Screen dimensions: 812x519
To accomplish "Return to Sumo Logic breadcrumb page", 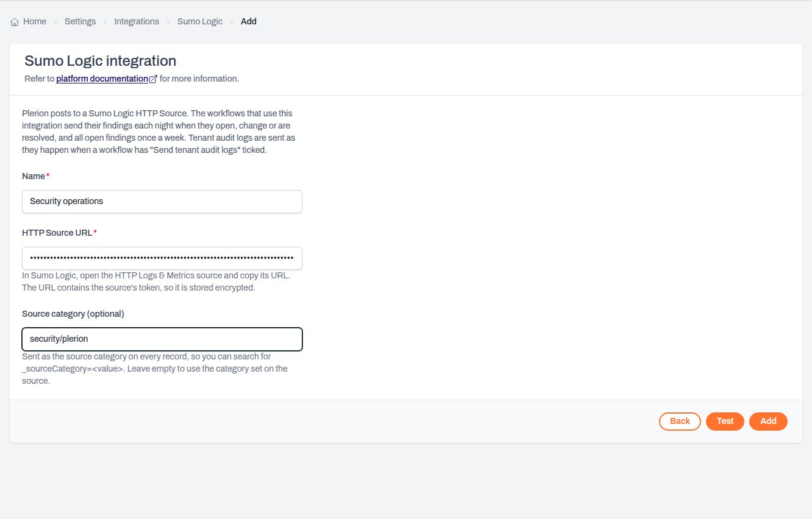I will pyautogui.click(x=200, y=21).
